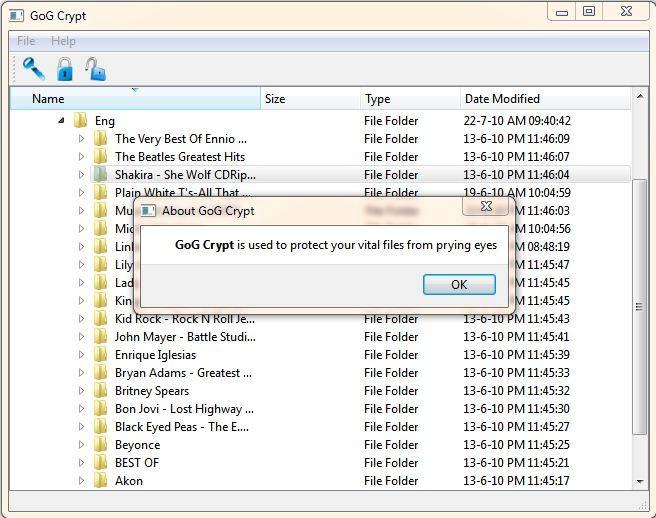This screenshot has width=656, height=518.
Task: Expand the Enrique Iglesias folder
Action: [x=82, y=355]
